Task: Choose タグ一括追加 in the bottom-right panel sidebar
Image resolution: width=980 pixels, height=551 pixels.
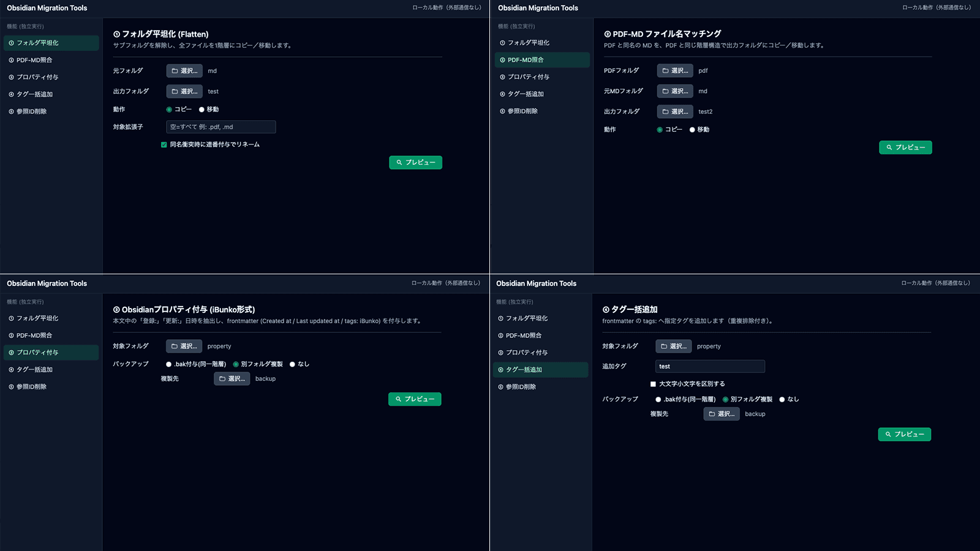Action: [541, 370]
